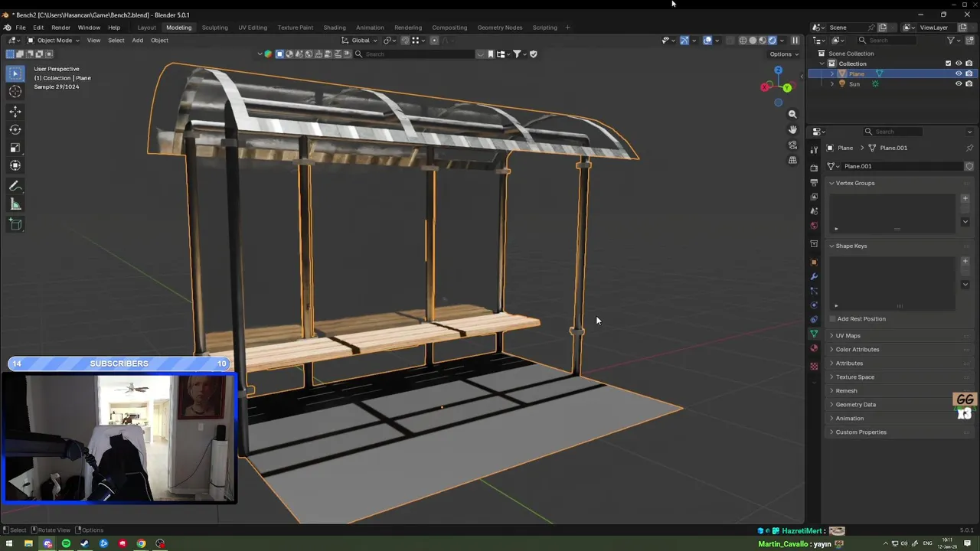980x551 pixels.
Task: Activate the Rotate tool
Action: click(15, 129)
